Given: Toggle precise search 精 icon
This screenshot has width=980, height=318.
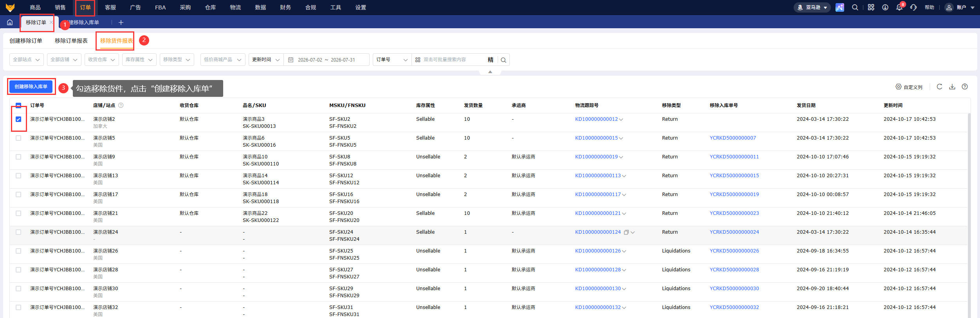Looking at the screenshot, I should (491, 60).
